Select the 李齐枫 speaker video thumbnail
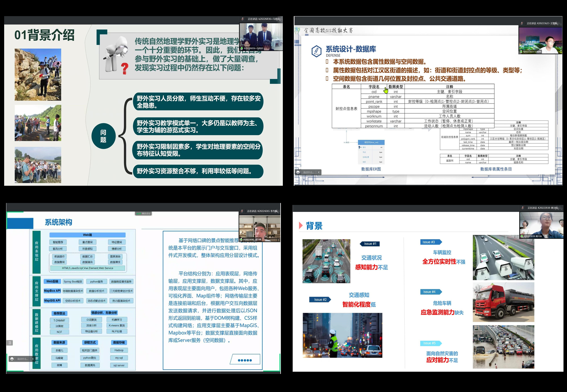The image size is (567, 392). click(x=260, y=229)
